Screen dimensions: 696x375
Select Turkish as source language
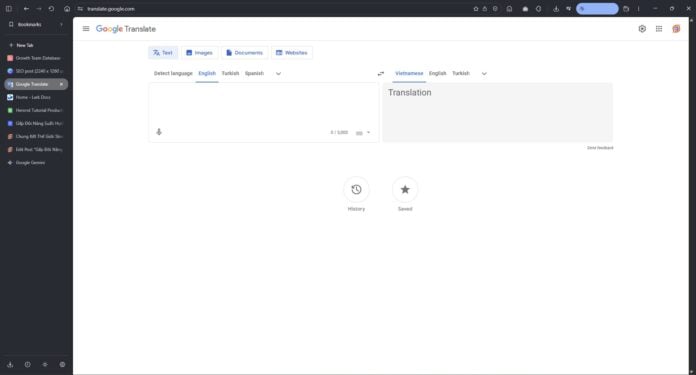pos(230,73)
